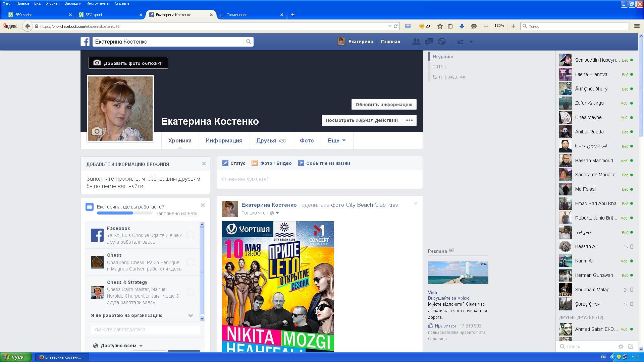Screen dimensions: 644x362
Task: Open privacy shortcuts lock icon
Action: tap(460, 42)
